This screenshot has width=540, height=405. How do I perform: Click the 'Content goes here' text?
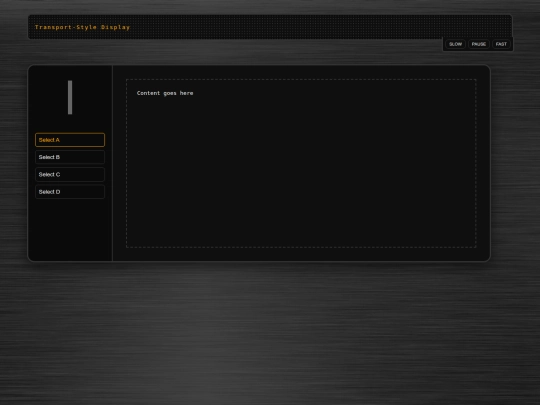[x=165, y=93]
